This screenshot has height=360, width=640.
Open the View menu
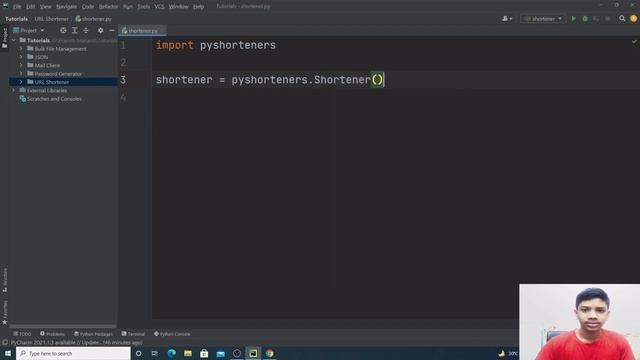pyautogui.click(x=45, y=7)
